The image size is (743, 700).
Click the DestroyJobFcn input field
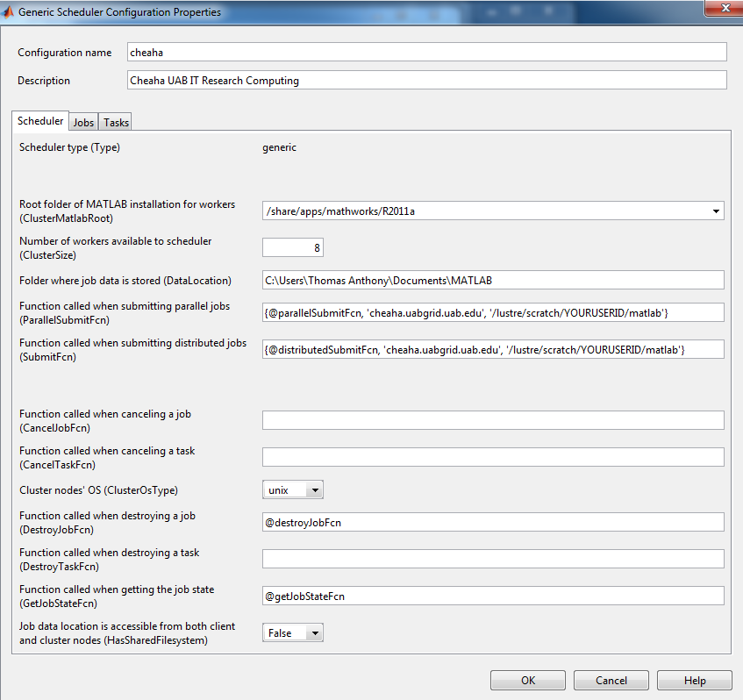point(493,522)
